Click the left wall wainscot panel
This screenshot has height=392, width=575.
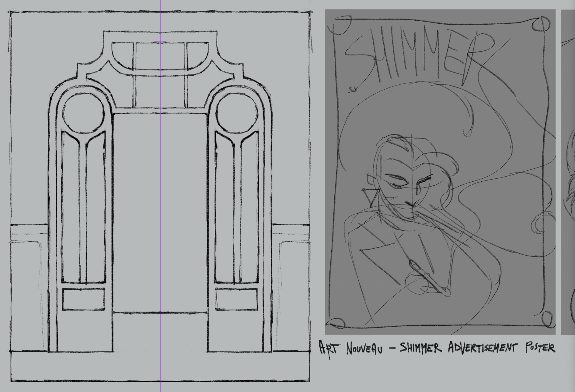coord(26,295)
